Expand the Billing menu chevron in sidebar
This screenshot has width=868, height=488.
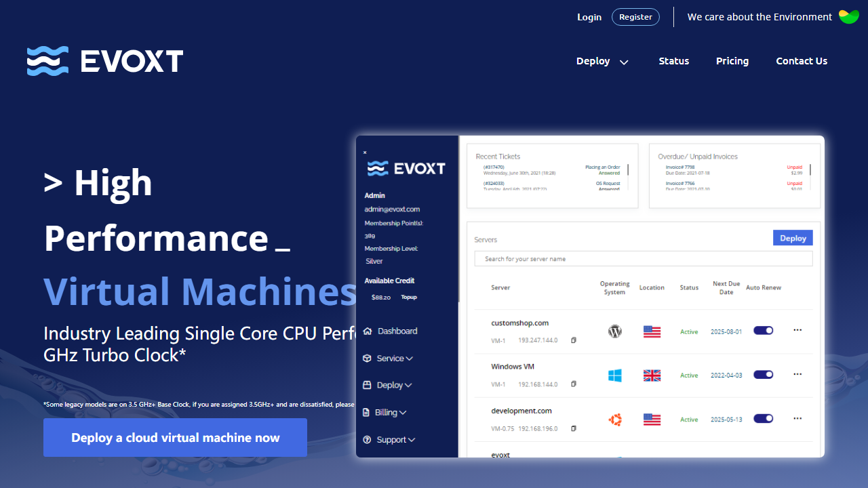pos(403,413)
